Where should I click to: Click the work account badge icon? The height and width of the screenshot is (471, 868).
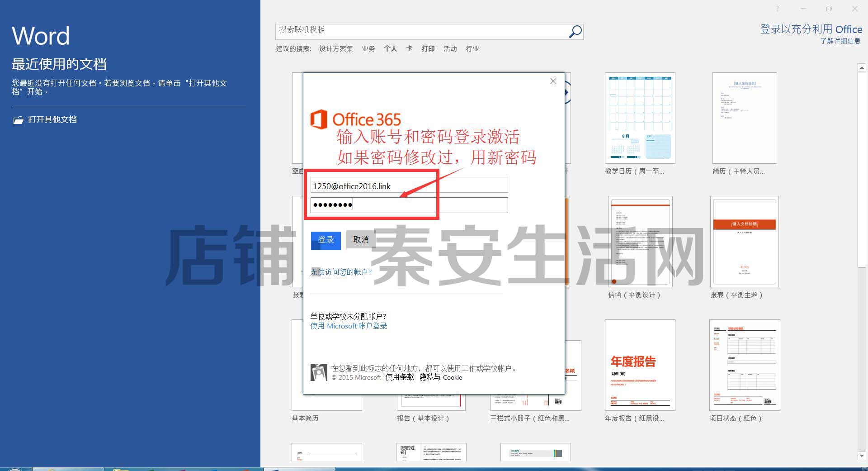point(319,372)
